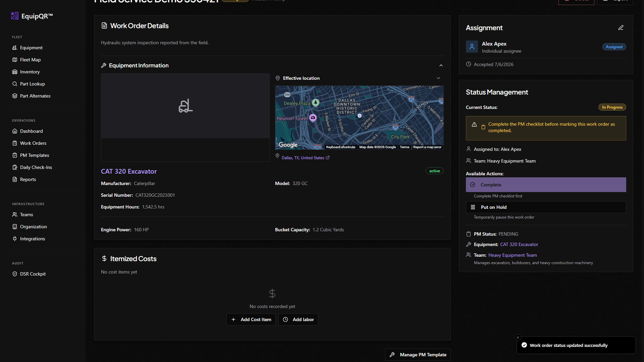Click the Complete action button

(x=546, y=185)
